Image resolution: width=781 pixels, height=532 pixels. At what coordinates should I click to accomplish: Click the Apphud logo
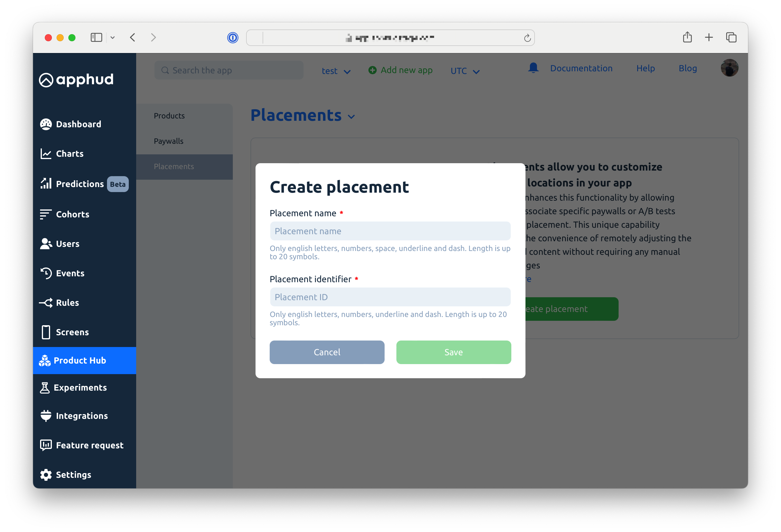(76, 80)
